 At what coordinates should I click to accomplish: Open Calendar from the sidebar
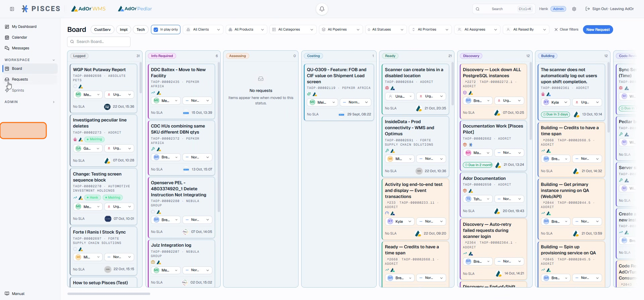pyautogui.click(x=30, y=37)
